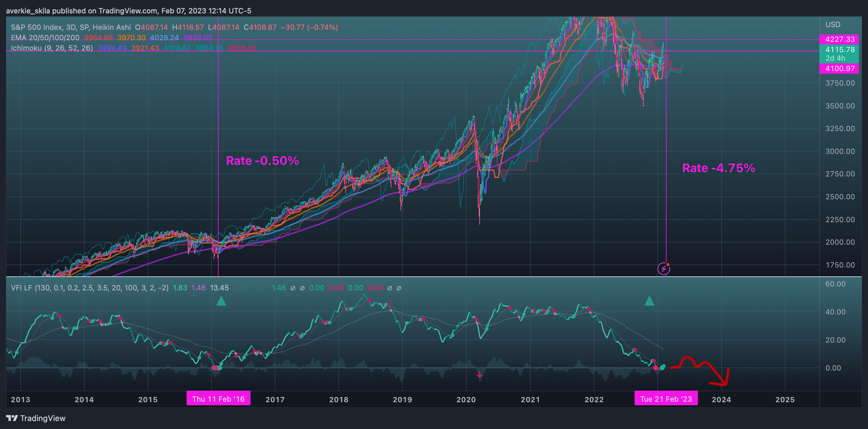Click the 'Rate -4.75%' annotation text
868x429 pixels.
[719, 168]
